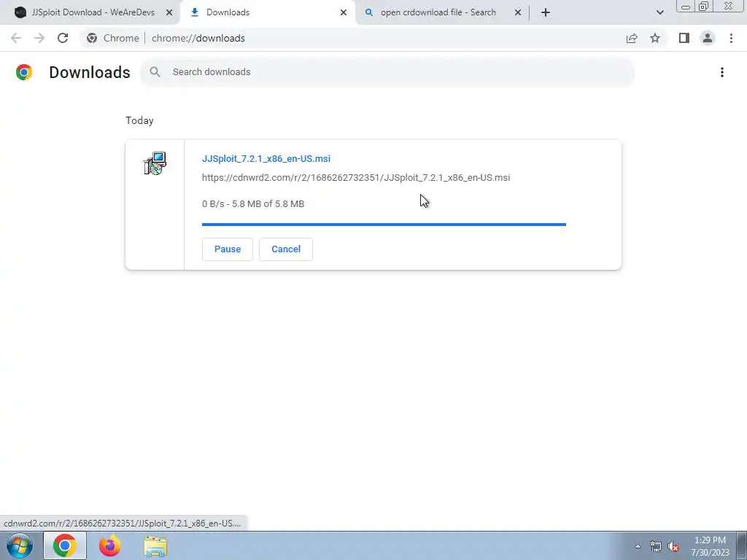747x560 pixels.
Task: Reload the downloads page
Action: pos(63,38)
